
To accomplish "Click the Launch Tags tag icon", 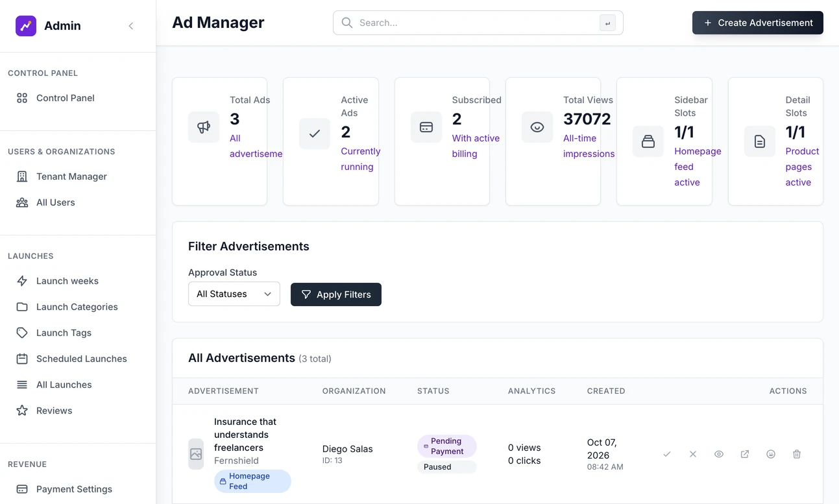I will pos(22,333).
